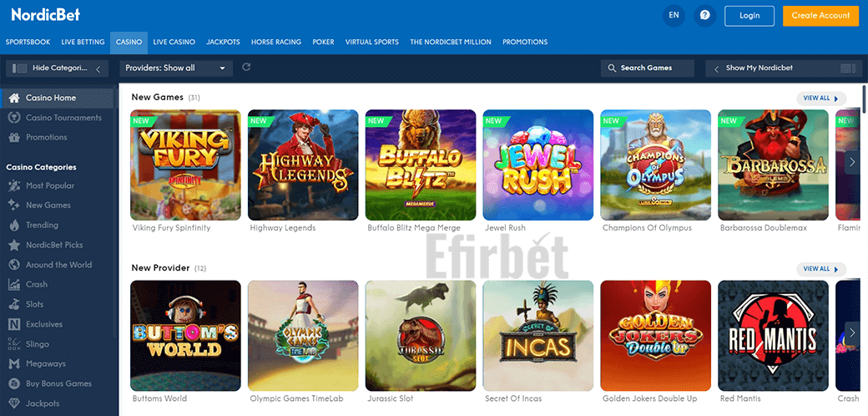Click the Search Games field

647,68
